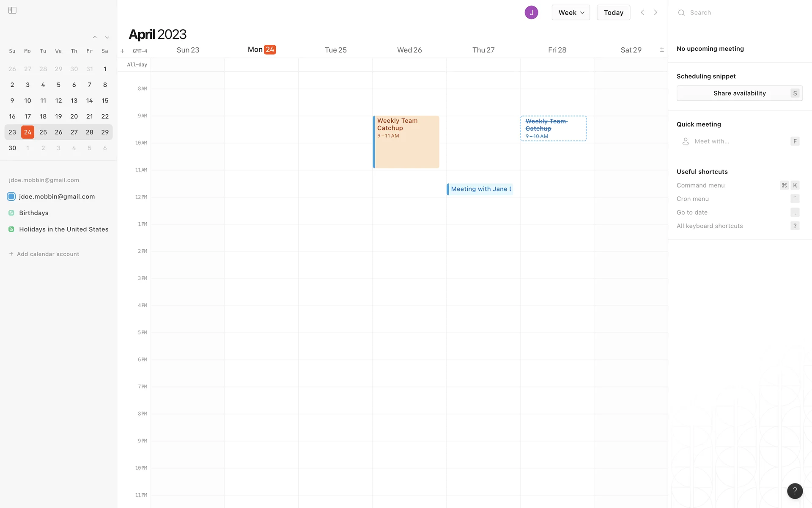Toggle the Birthdays calendar visibility
812x508 pixels.
pos(11,213)
